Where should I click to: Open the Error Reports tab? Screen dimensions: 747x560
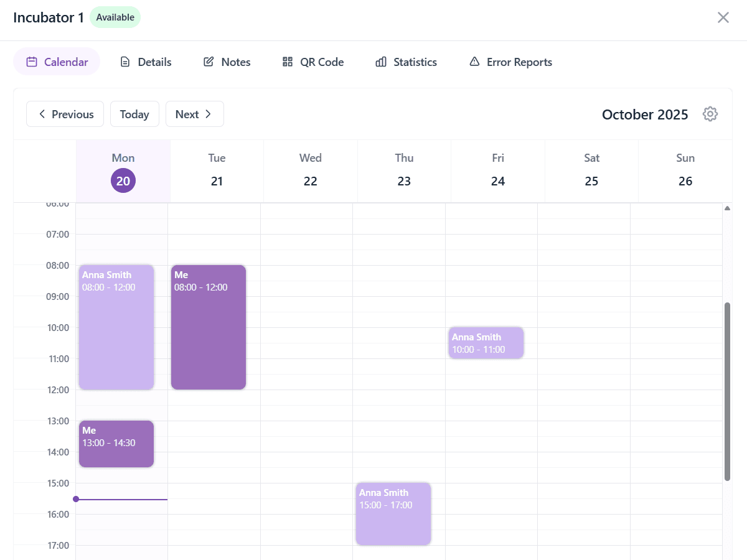click(x=519, y=62)
